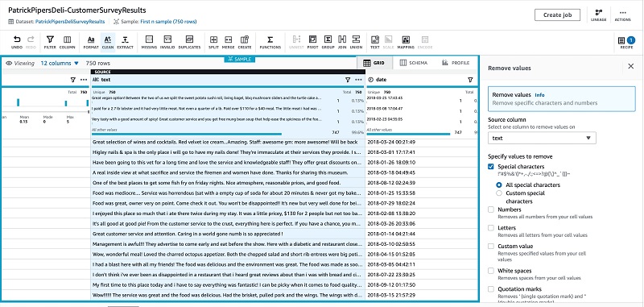View the dataset Lineage
Viewport: 644px width, 307px height.
tap(598, 15)
